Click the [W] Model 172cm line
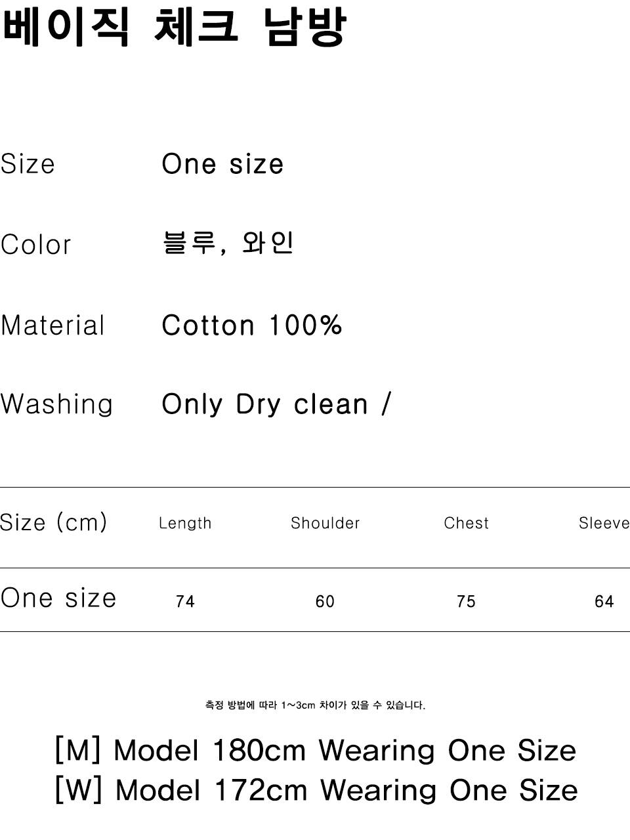Viewport: 630px width, 840px height. pos(316,789)
